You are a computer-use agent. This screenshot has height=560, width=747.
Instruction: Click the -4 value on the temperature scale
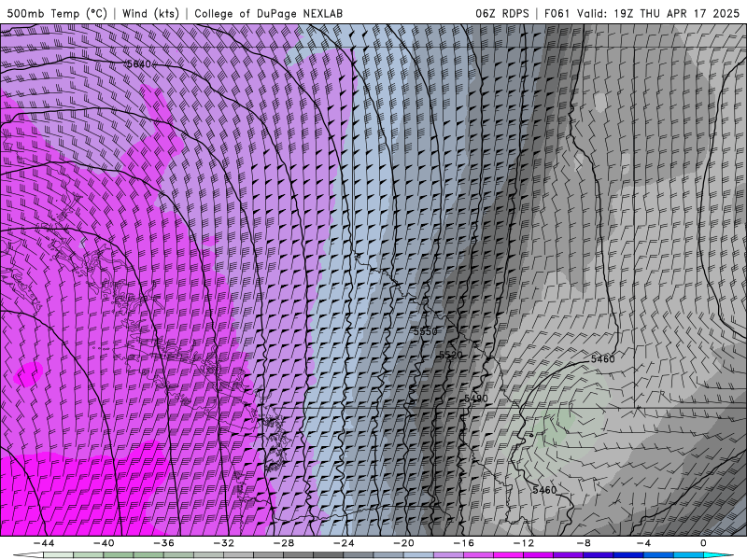[x=644, y=543]
